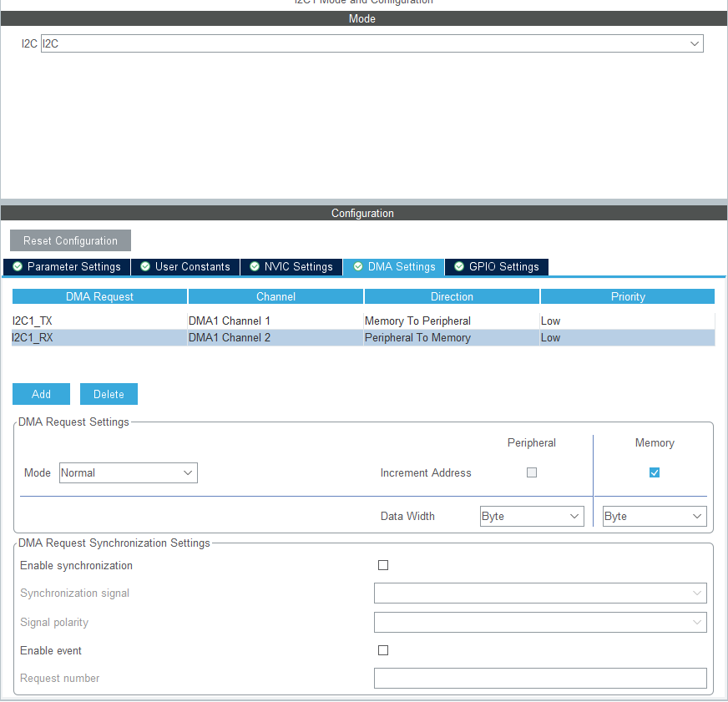Open the Signal polarity dropdown
This screenshot has width=728, height=702.
(540, 622)
